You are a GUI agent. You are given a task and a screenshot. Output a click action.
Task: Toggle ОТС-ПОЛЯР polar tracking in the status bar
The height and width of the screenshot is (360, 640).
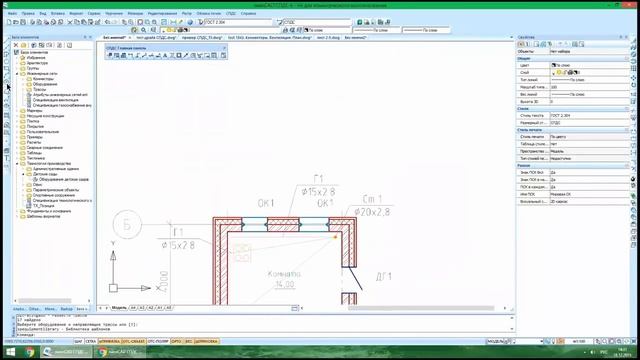point(158,341)
